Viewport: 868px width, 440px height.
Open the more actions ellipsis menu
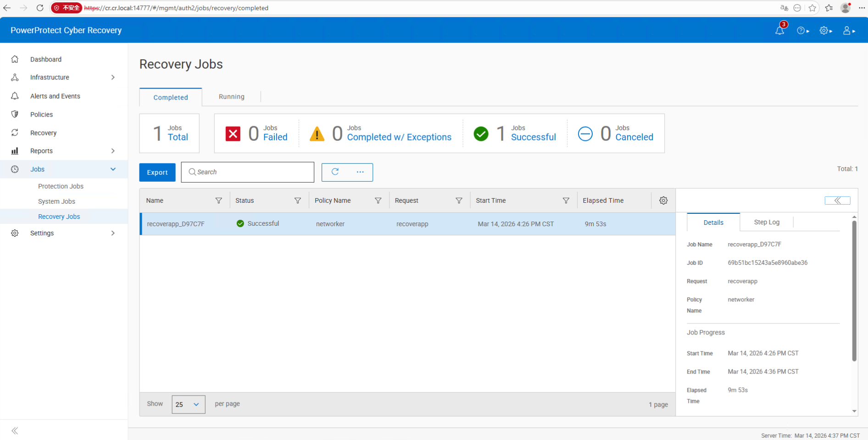(360, 172)
